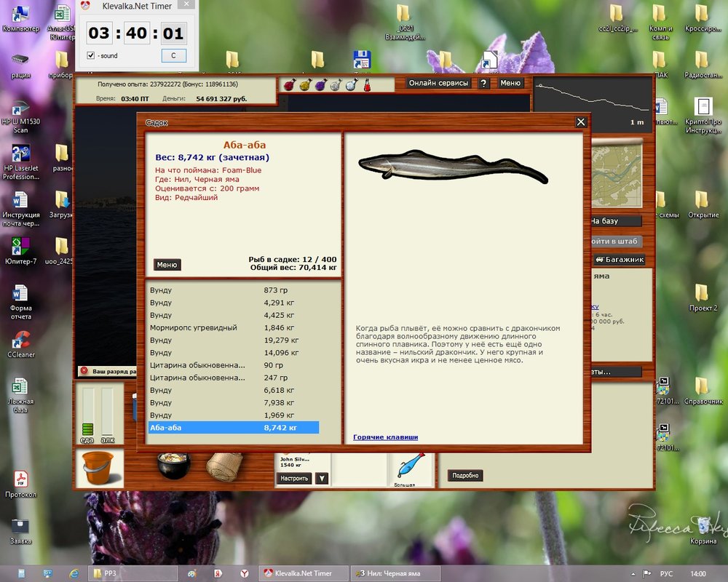This screenshot has width=728, height=582.
Task: Click the РУС language indicator in tray
Action: point(666,574)
